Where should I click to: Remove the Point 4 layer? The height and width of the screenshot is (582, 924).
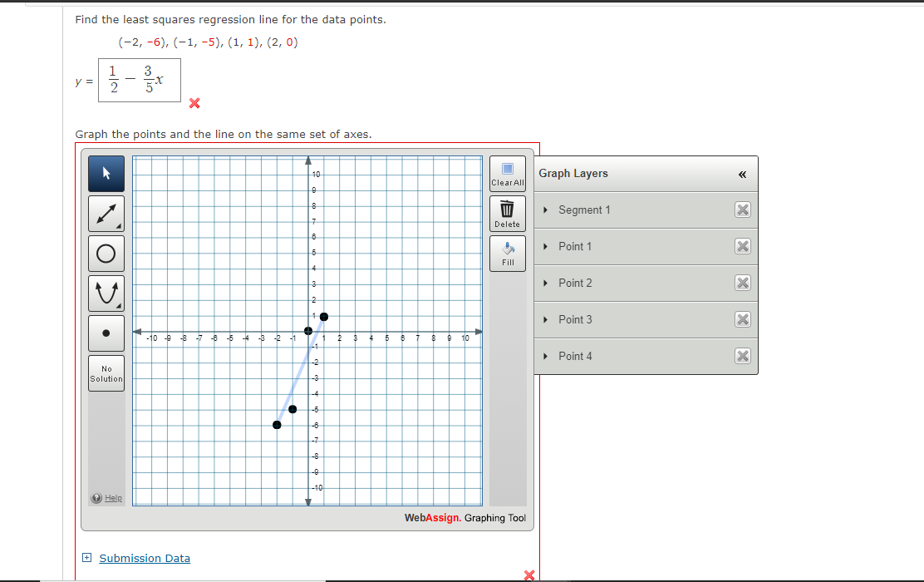(743, 356)
